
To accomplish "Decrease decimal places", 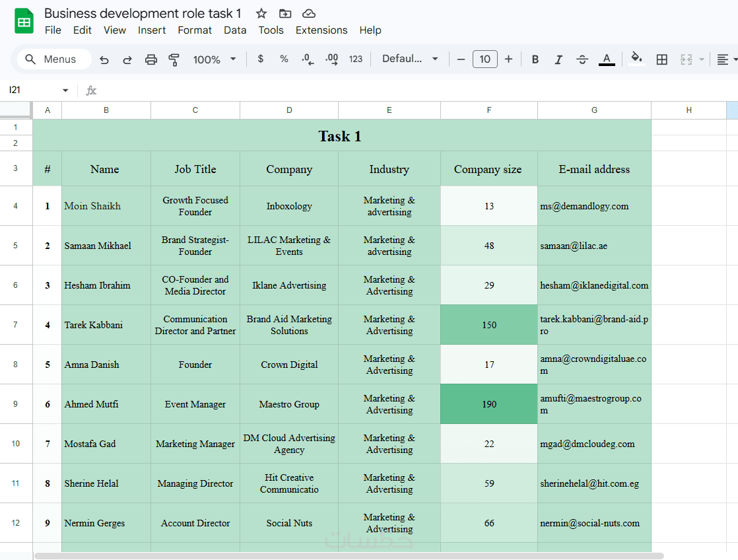I will [308, 59].
